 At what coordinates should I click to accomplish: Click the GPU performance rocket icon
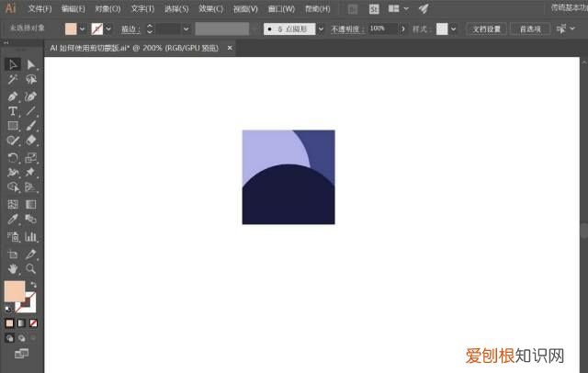tap(424, 8)
